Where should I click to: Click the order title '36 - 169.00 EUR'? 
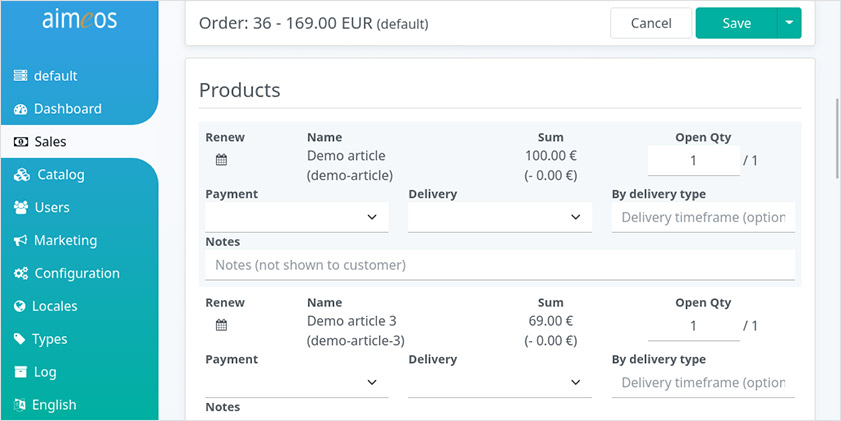coord(312,24)
